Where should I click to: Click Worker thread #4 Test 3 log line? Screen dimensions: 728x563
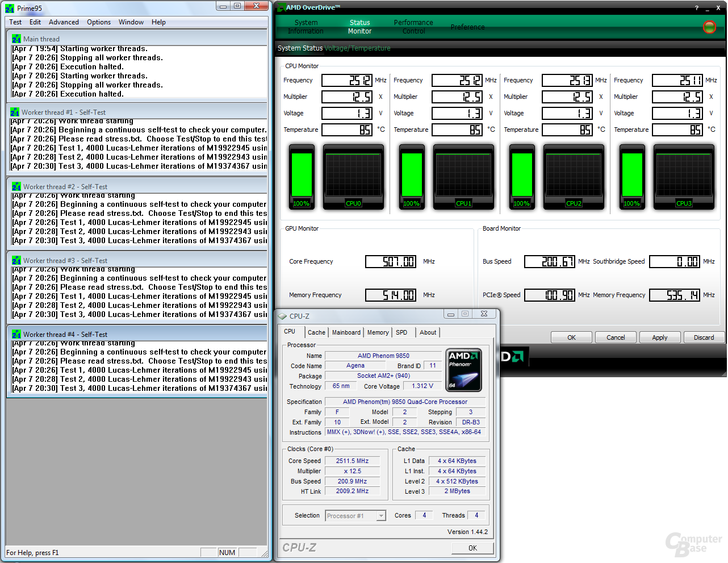pos(140,389)
